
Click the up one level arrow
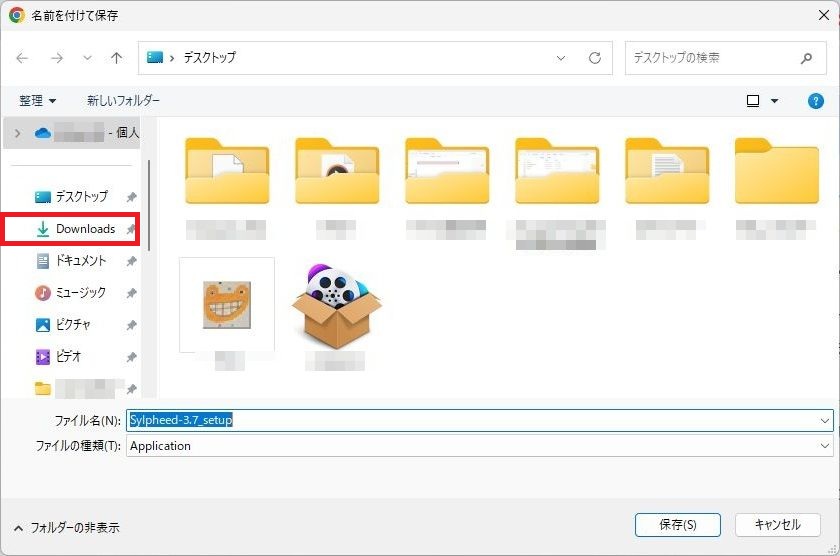coord(116,58)
